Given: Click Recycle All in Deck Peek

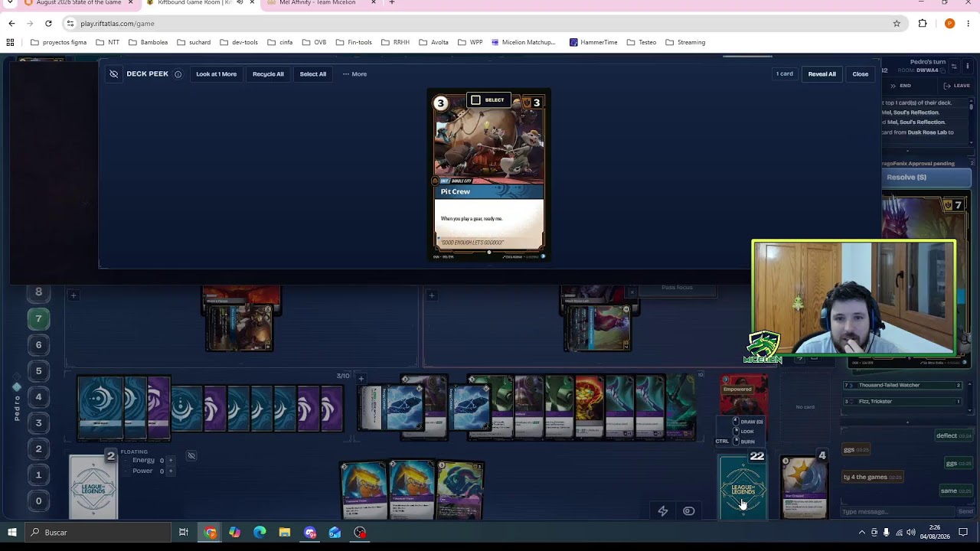Looking at the screenshot, I should pos(268,74).
